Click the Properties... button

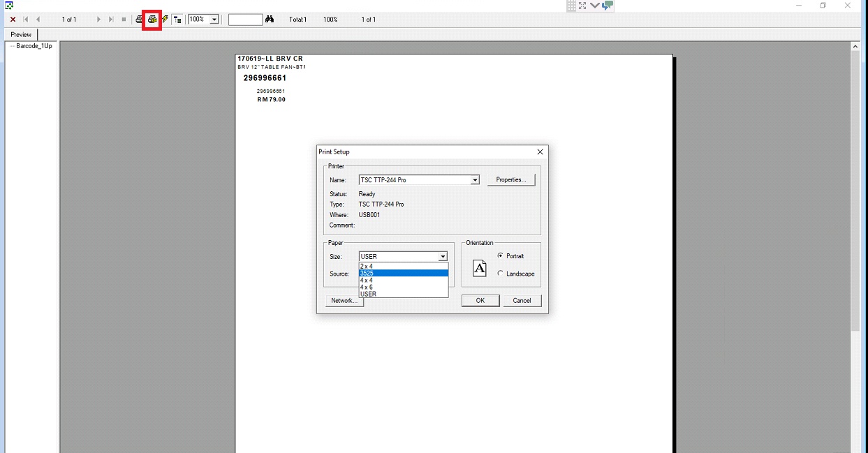[x=510, y=180]
